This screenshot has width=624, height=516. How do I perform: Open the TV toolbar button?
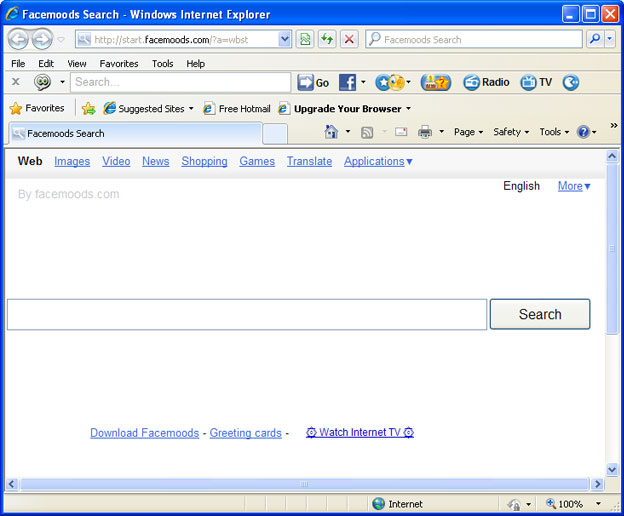tap(536, 82)
